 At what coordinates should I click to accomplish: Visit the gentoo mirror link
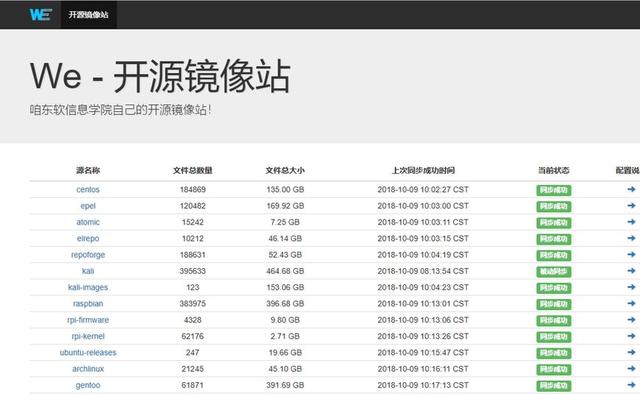coord(88,385)
